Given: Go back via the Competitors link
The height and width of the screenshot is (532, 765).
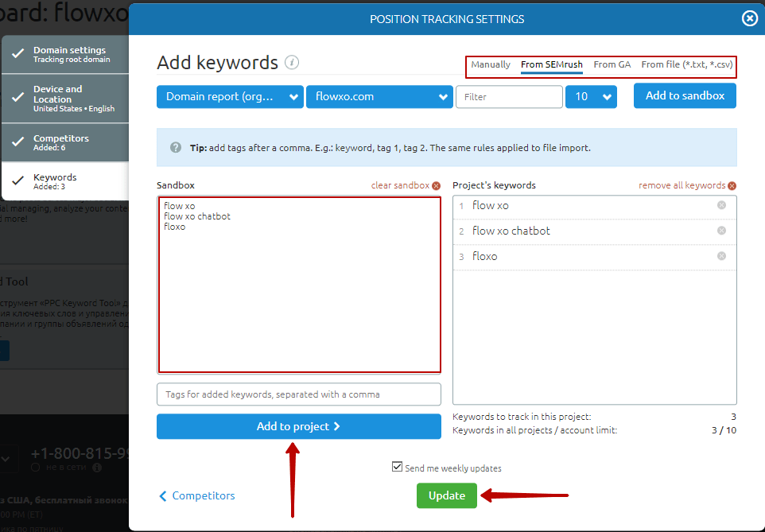Looking at the screenshot, I should (197, 495).
